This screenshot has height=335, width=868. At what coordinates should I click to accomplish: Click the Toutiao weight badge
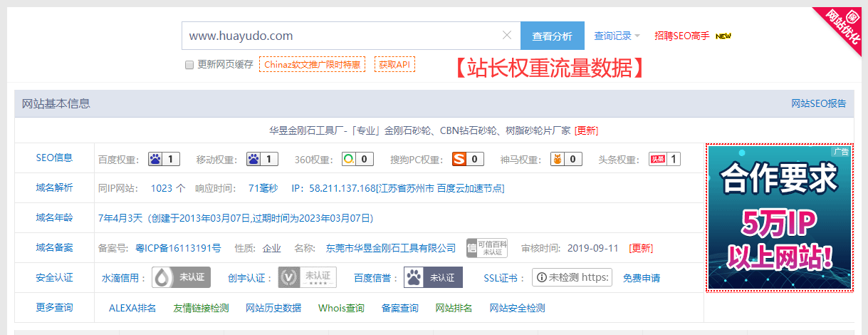(664, 159)
